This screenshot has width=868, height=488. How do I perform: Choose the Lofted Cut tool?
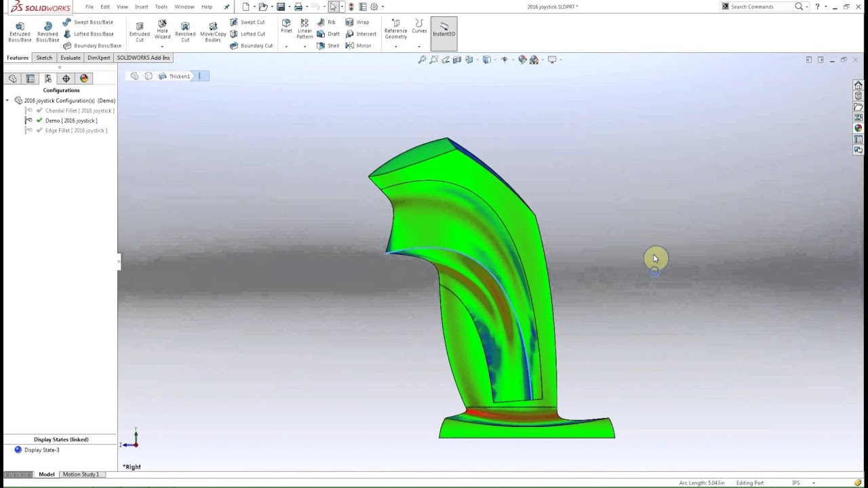(248, 34)
